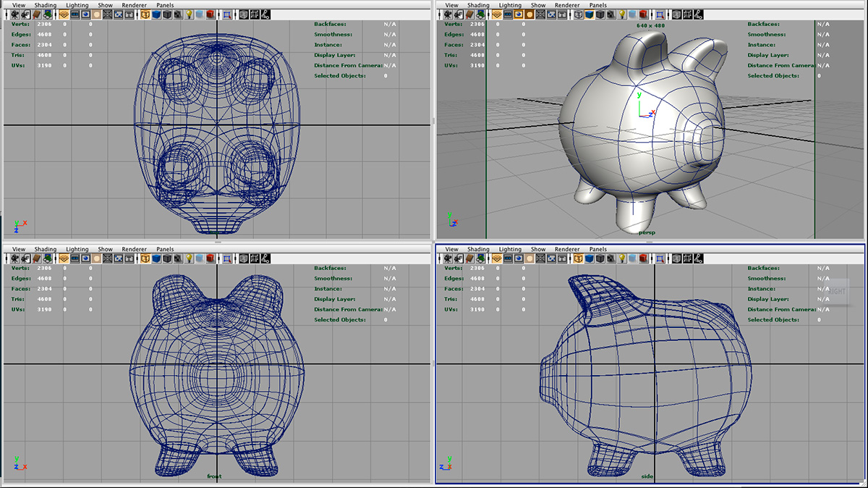Click camera attributes icon in side view panel
The width and height of the screenshot is (868, 488).
[460, 258]
